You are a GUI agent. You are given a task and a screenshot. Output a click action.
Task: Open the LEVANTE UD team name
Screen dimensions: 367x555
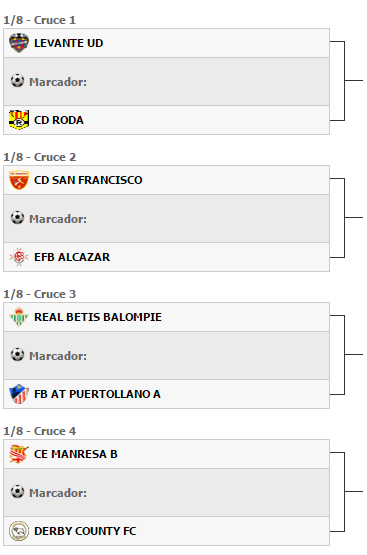click(x=69, y=43)
